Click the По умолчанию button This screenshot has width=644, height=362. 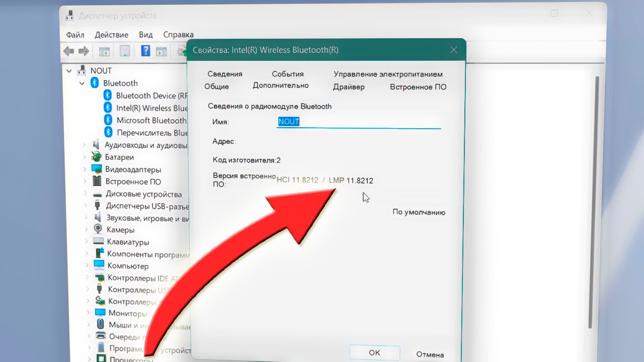pyautogui.click(x=419, y=212)
